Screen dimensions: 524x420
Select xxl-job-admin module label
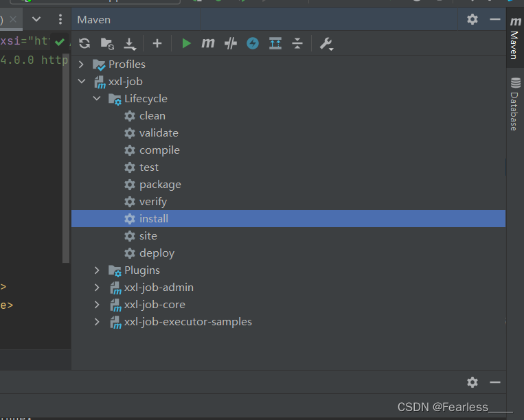click(159, 288)
